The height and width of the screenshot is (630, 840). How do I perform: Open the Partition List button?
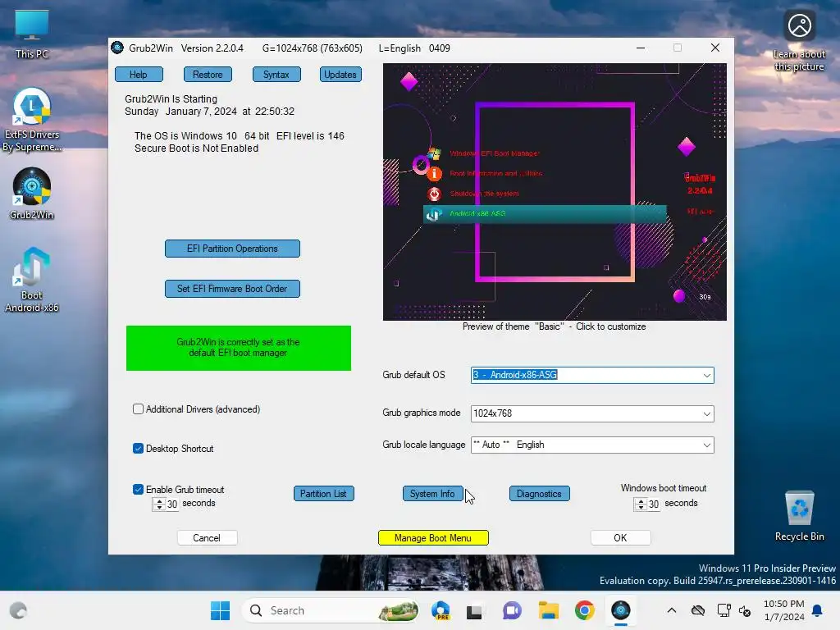click(323, 493)
